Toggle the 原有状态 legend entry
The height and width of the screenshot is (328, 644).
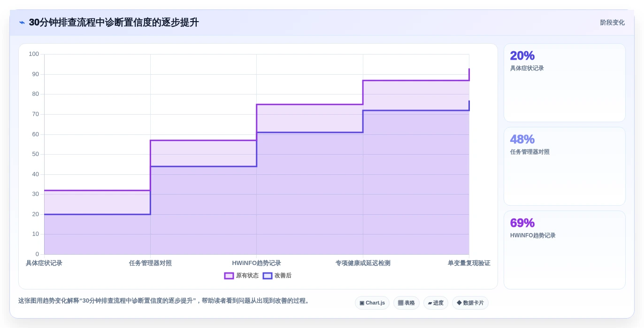point(242,276)
